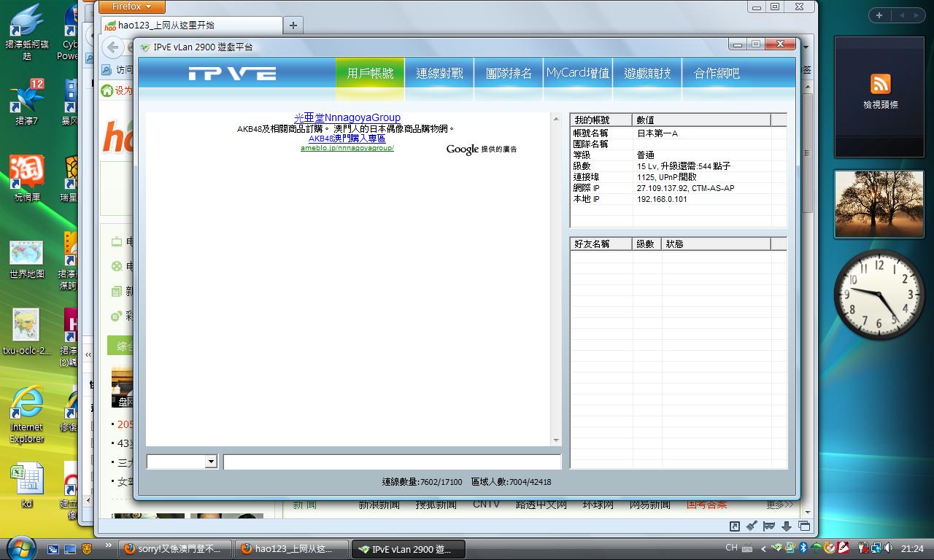Click the Bluetooth tray icon
Screen dimensions: 934x560
803,548
